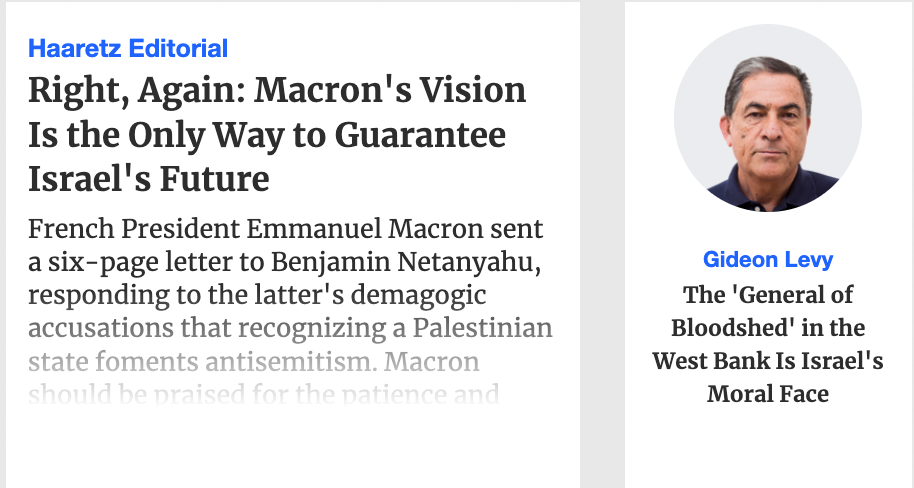Click gray divider between the two article cards

pyautogui.click(x=602, y=244)
